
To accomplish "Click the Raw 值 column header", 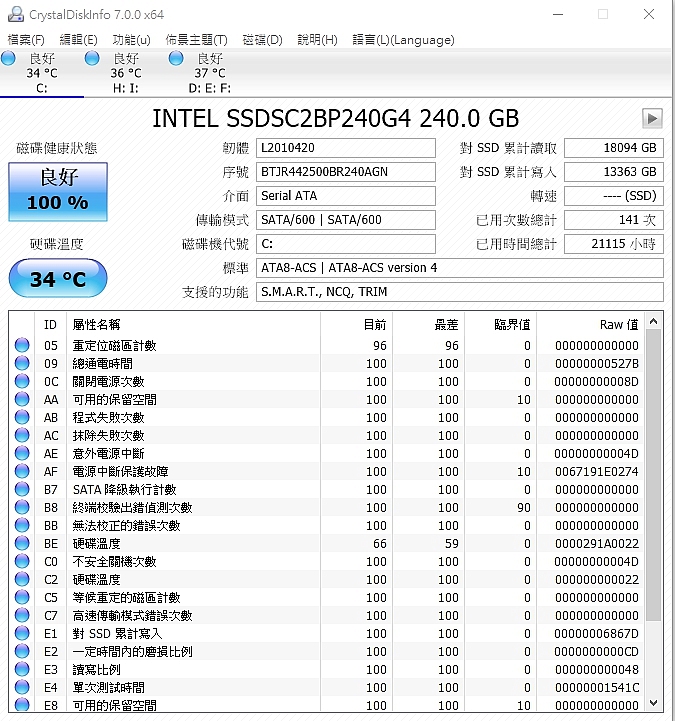I will click(591, 325).
